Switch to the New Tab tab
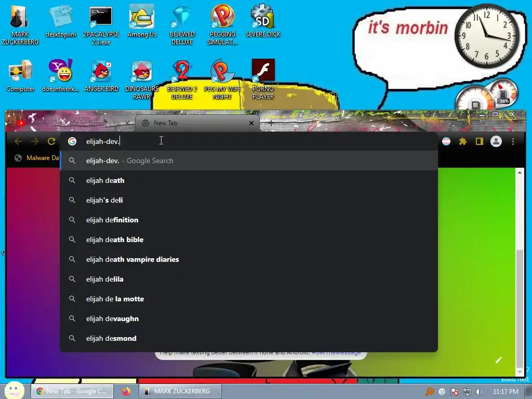Screen dimensions: 532x399 pos(197,123)
